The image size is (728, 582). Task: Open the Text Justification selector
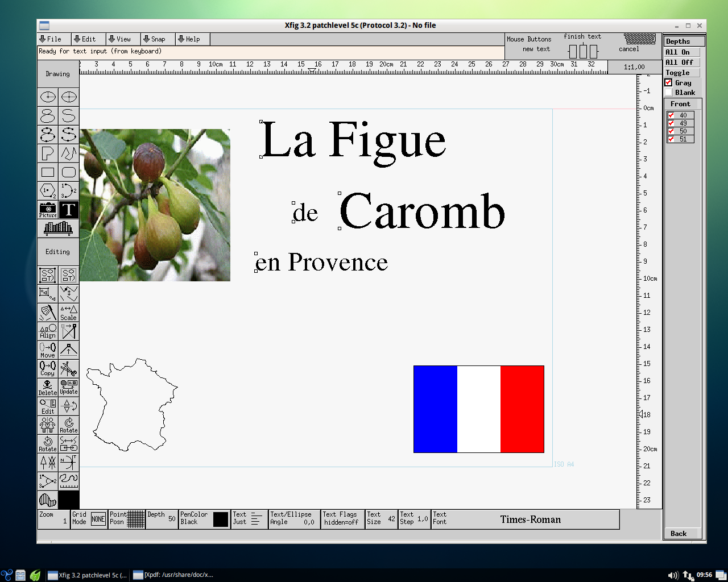click(x=249, y=519)
